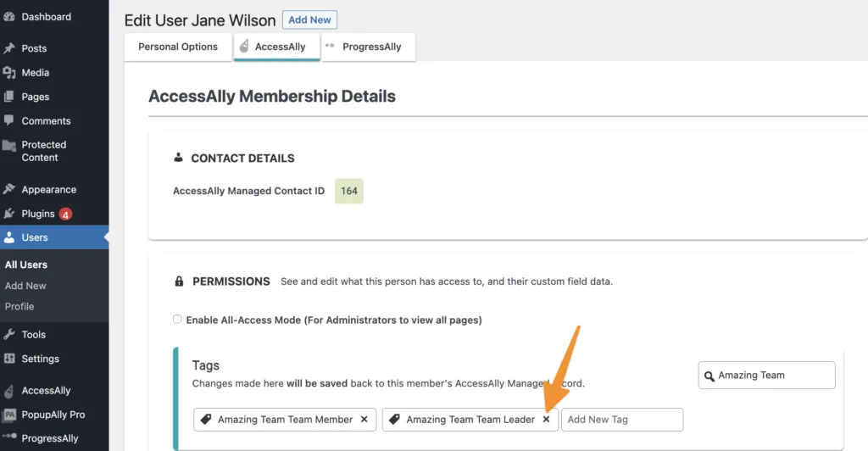
Task: Click the Appearance paintbrush icon
Action: pos(9,190)
